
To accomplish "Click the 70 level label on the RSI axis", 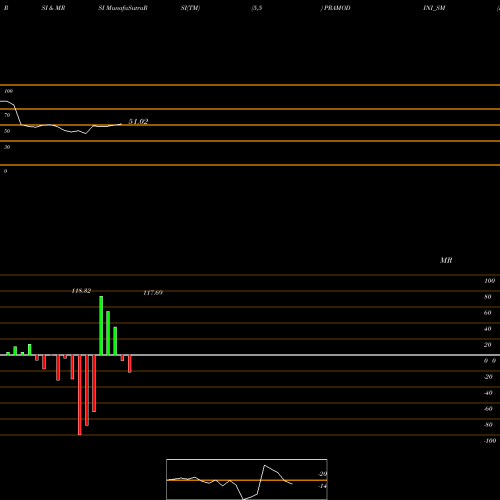I will pos(7,115).
